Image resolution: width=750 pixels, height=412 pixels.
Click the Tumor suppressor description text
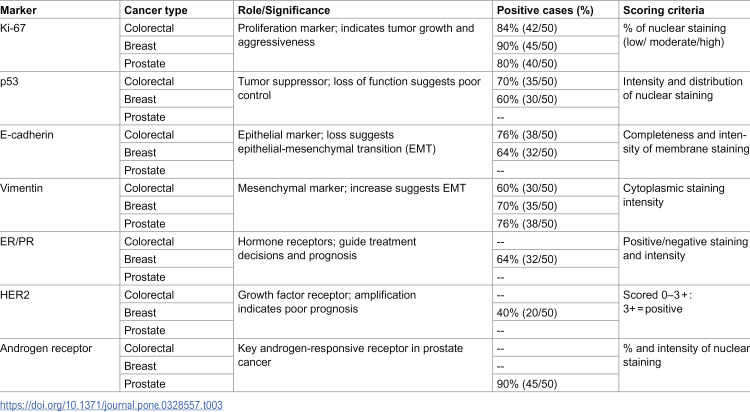(x=359, y=88)
